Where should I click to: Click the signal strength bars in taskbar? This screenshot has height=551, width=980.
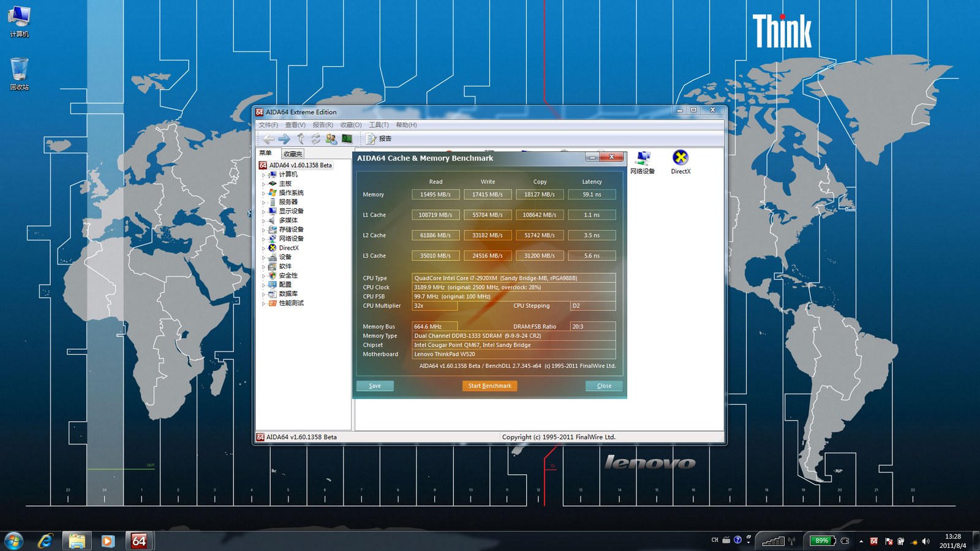tap(773, 541)
